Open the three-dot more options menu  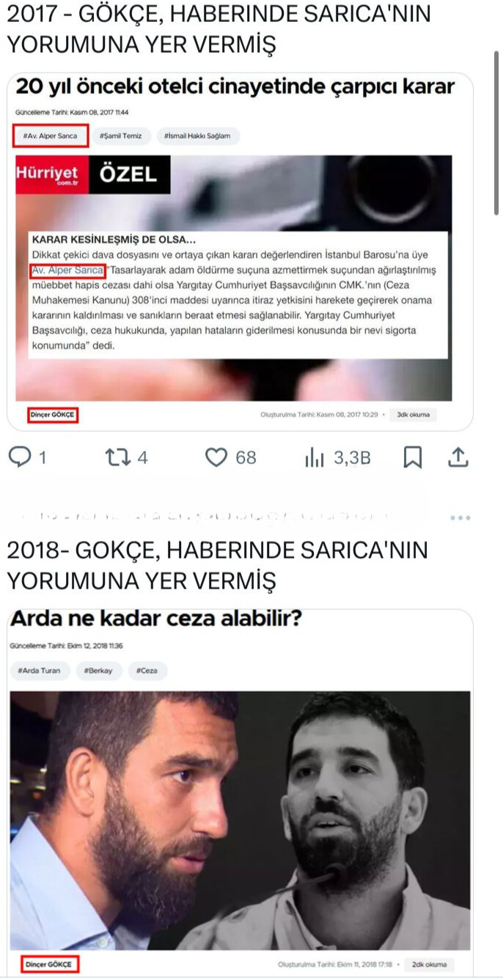460,517
